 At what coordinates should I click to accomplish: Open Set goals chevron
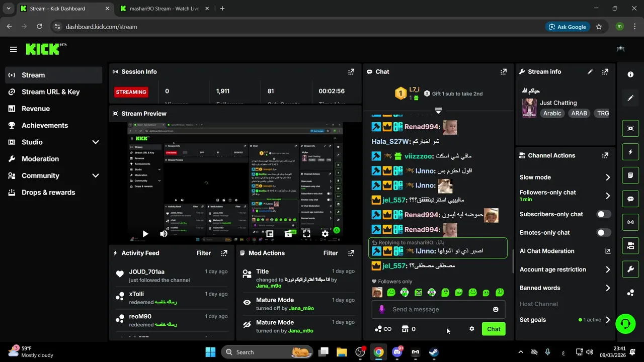click(x=608, y=320)
